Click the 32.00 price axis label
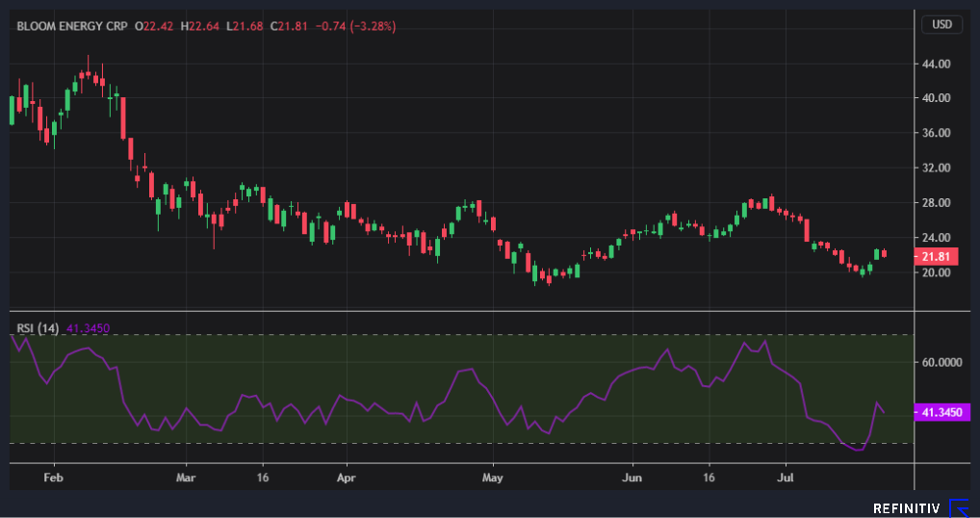The width and height of the screenshot is (980, 518). (938, 168)
